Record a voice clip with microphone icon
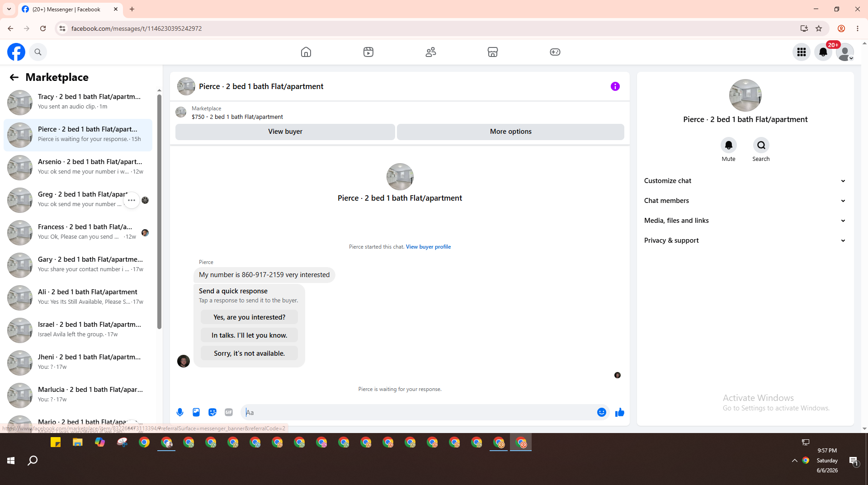This screenshot has width=868, height=485. coord(180,412)
